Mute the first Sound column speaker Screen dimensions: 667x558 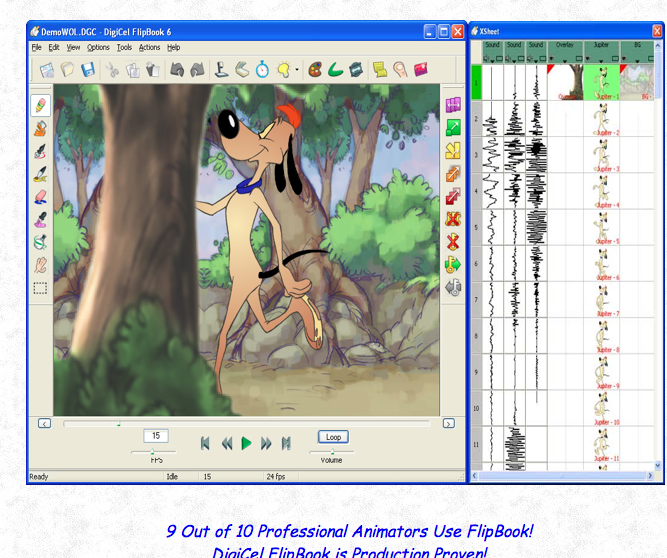(x=486, y=59)
